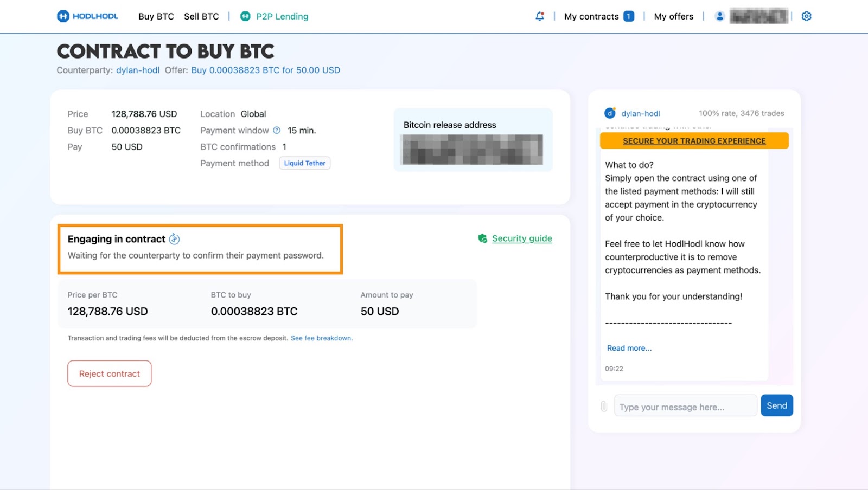
Task: Click the attach file paperclip icon
Action: (x=604, y=406)
